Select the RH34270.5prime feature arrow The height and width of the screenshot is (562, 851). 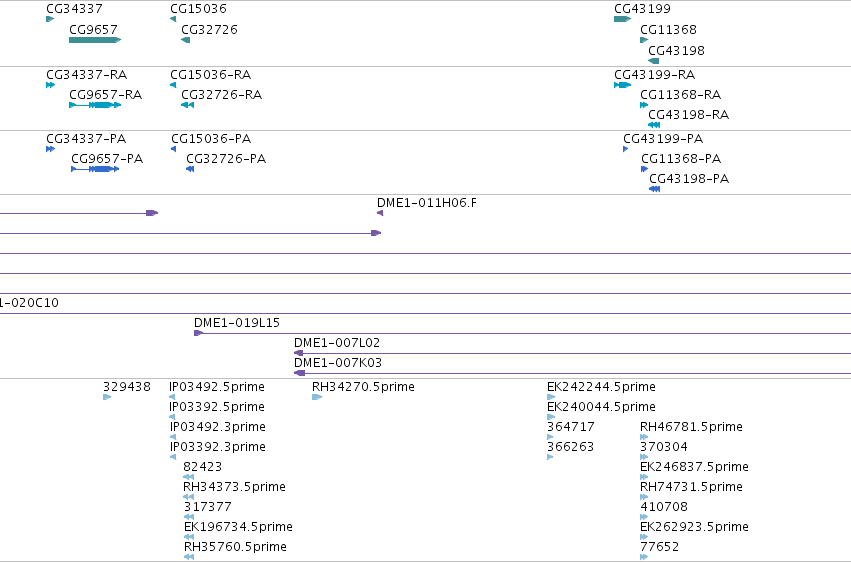pyautogui.click(x=317, y=397)
